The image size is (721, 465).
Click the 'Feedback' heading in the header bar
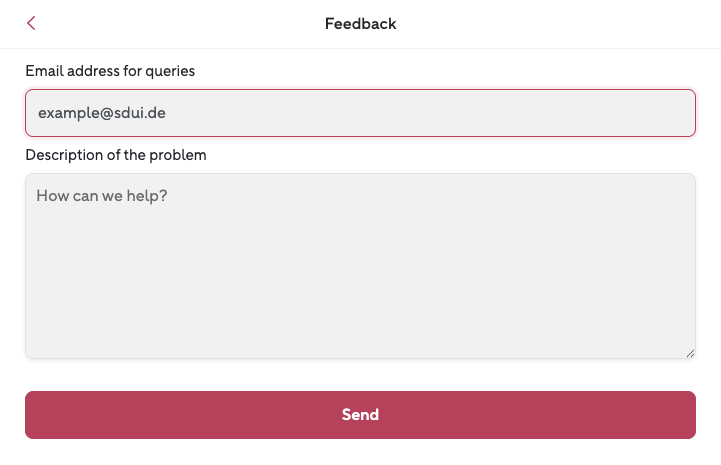click(x=360, y=23)
